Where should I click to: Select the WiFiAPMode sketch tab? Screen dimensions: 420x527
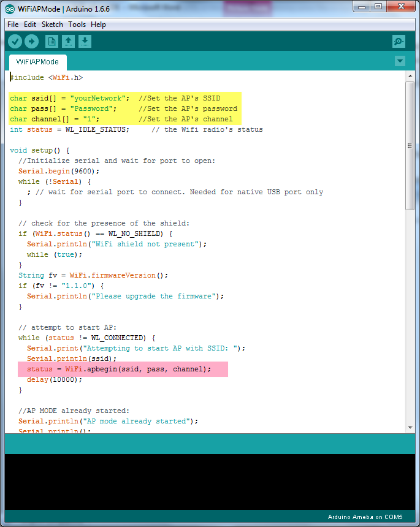tap(37, 62)
